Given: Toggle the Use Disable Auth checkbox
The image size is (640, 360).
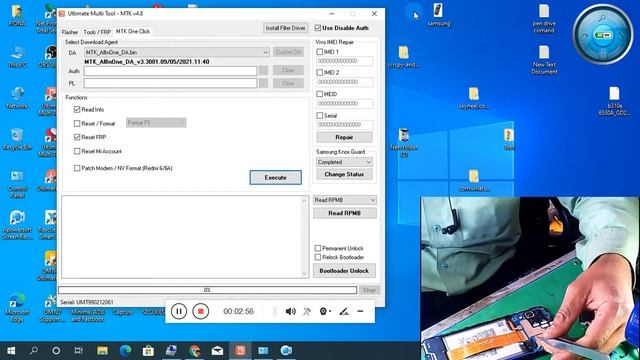Looking at the screenshot, I should 318,28.
